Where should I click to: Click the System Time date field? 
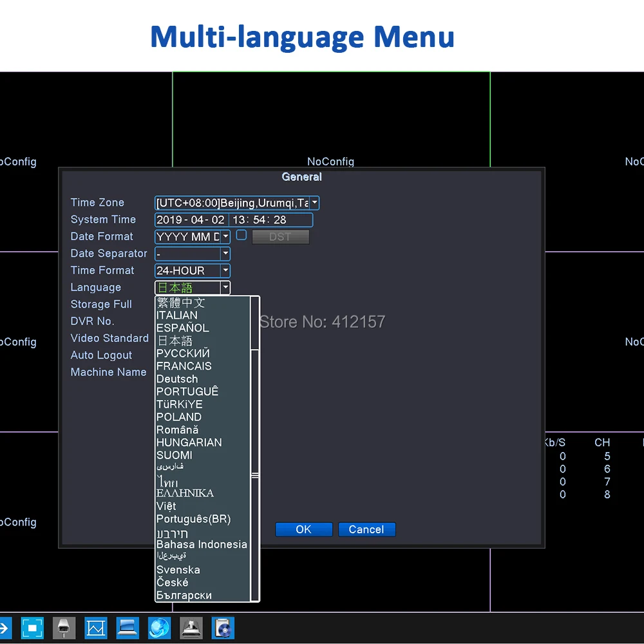pos(191,220)
